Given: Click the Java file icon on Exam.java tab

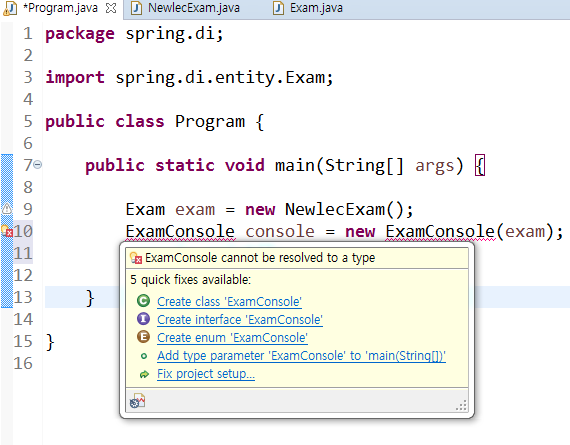Looking at the screenshot, I should [278, 8].
